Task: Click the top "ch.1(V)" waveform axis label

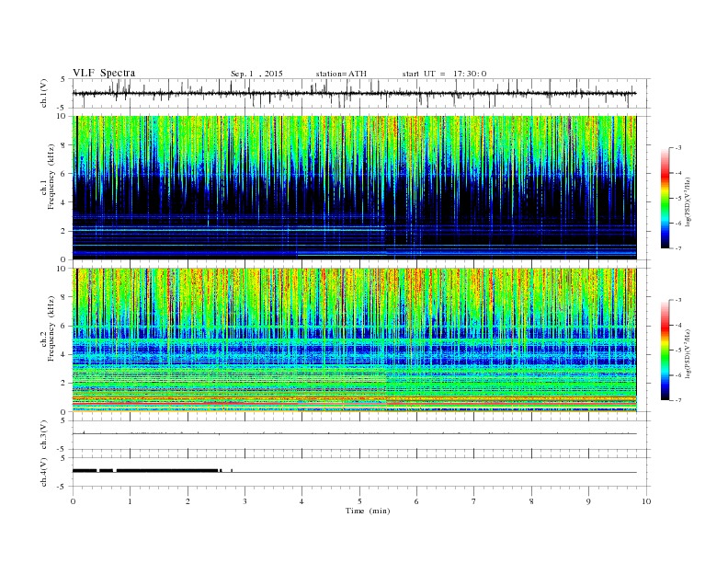Action: (x=44, y=93)
